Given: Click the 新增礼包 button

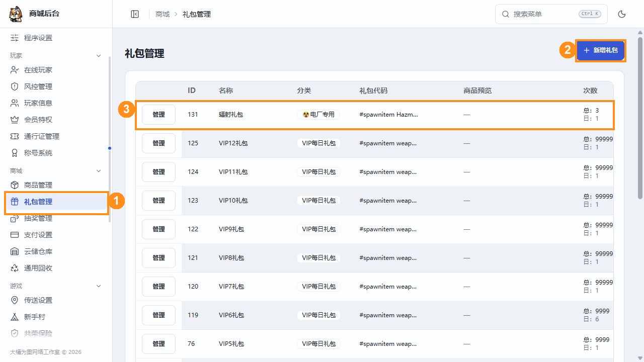Looking at the screenshot, I should pyautogui.click(x=600, y=50).
